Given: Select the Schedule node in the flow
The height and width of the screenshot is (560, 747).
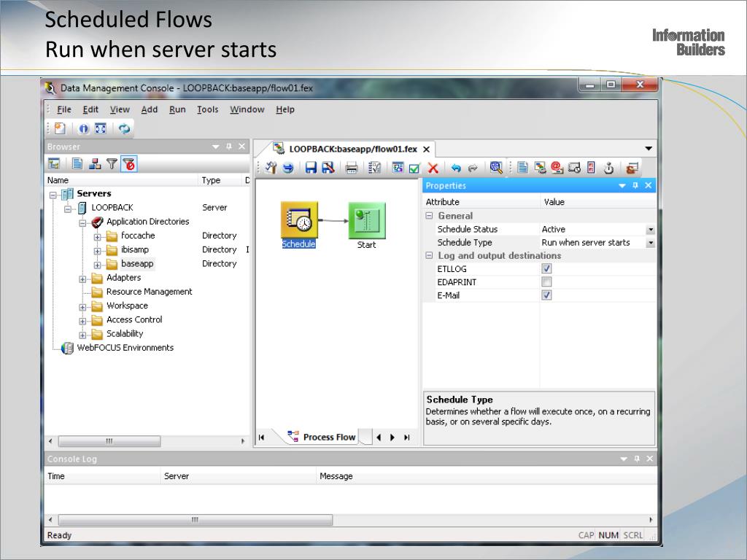Looking at the screenshot, I should [298, 225].
